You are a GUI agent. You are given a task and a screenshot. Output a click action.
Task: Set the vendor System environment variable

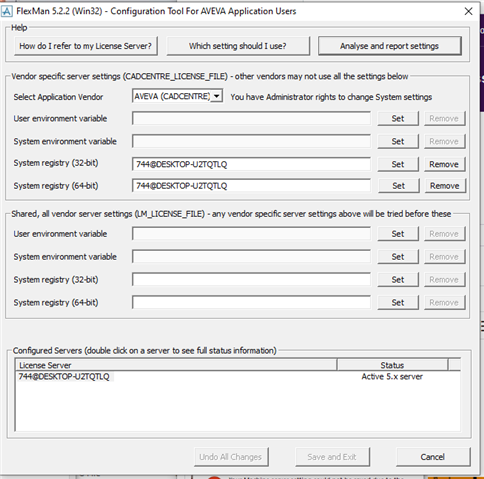(398, 141)
